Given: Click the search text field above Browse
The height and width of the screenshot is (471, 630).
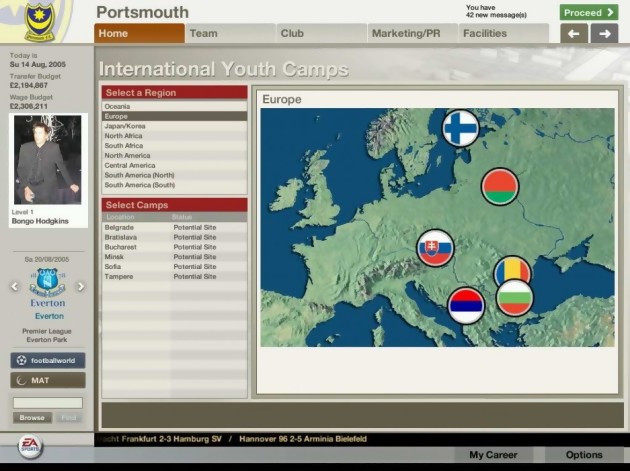Looking at the screenshot, I should click(x=47, y=403).
